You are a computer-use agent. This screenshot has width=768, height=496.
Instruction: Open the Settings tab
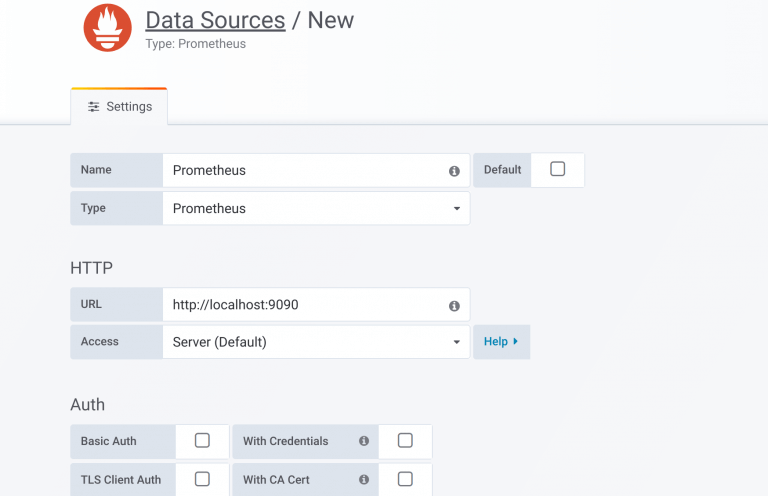click(119, 106)
